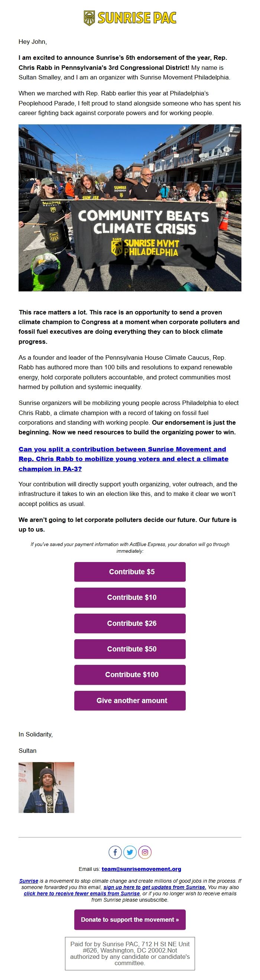This screenshot has width=260, height=980.
Task: Click the Community Beats Climate Crisis parade photo
Action: (130, 208)
